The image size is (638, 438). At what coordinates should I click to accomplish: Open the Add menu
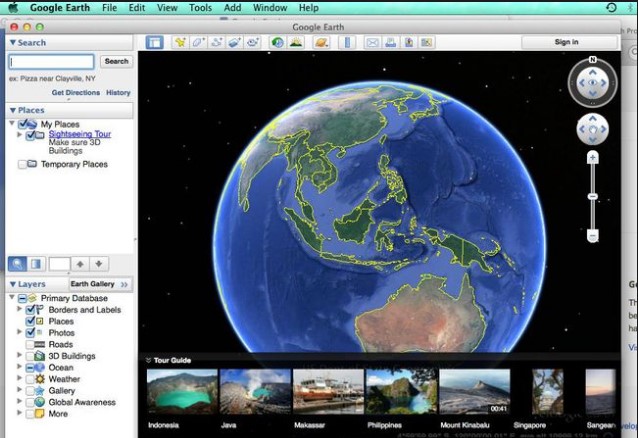[x=232, y=8]
